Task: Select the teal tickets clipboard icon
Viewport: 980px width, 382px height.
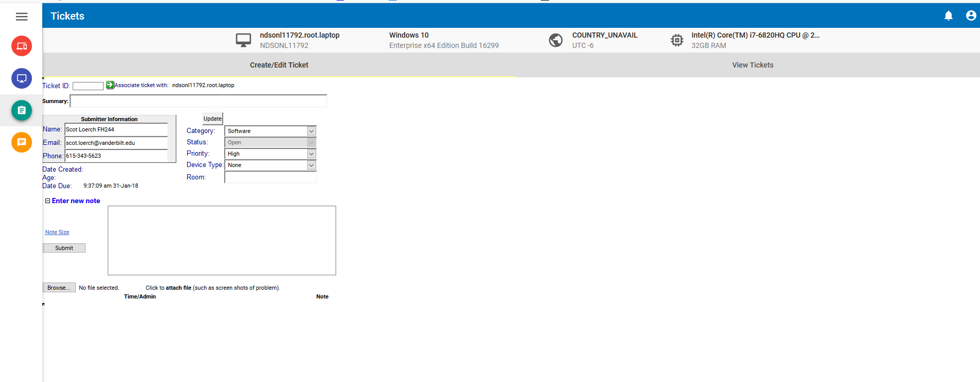Action: click(22, 110)
